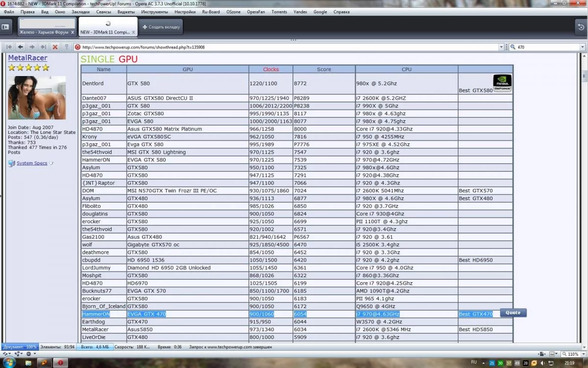Go back to the previous page
The height and width of the screenshot is (368, 588).
pyautogui.click(x=20, y=47)
